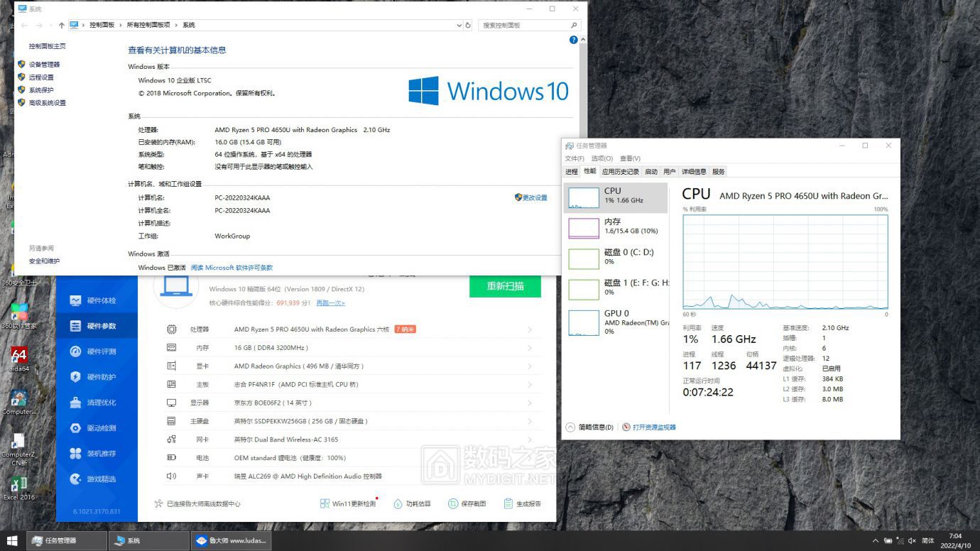Show hidden tray icons chevron

876,540
